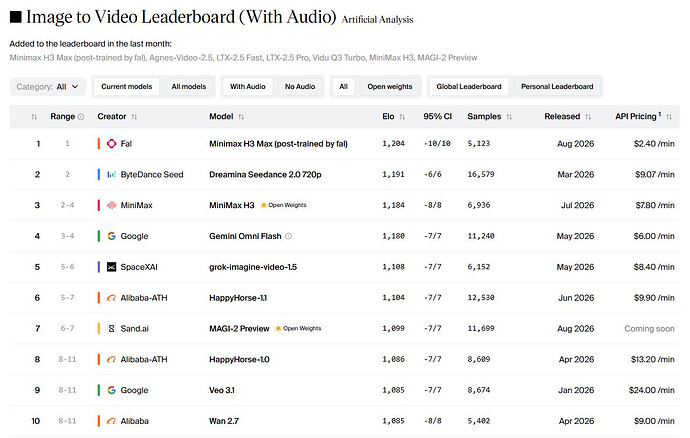The image size is (690, 438).
Task: Open Minimax H3 Max (post-trained by fal) model
Action: click(x=278, y=144)
